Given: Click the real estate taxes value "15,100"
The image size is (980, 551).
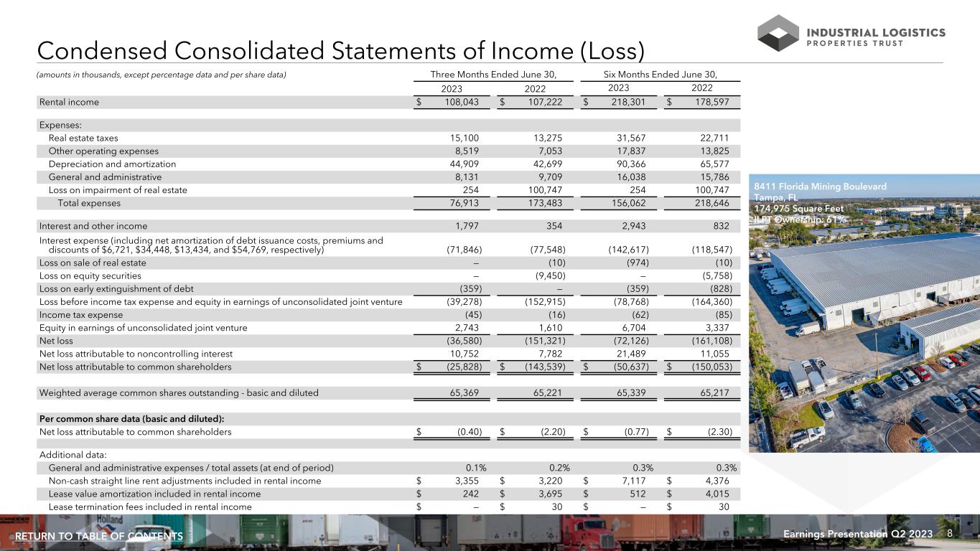Looking at the screenshot, I should [x=466, y=138].
